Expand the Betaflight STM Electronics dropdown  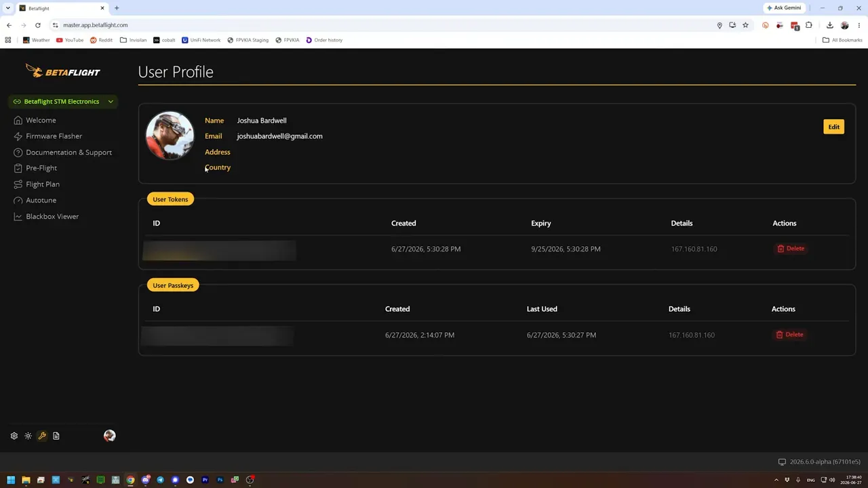63,102
